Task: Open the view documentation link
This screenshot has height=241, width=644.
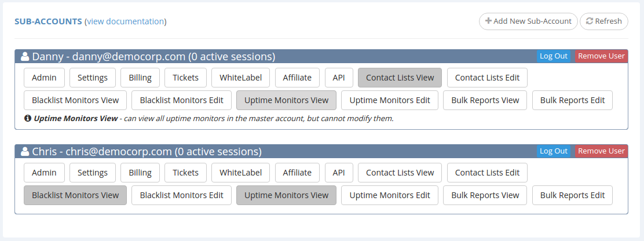Action: click(125, 21)
